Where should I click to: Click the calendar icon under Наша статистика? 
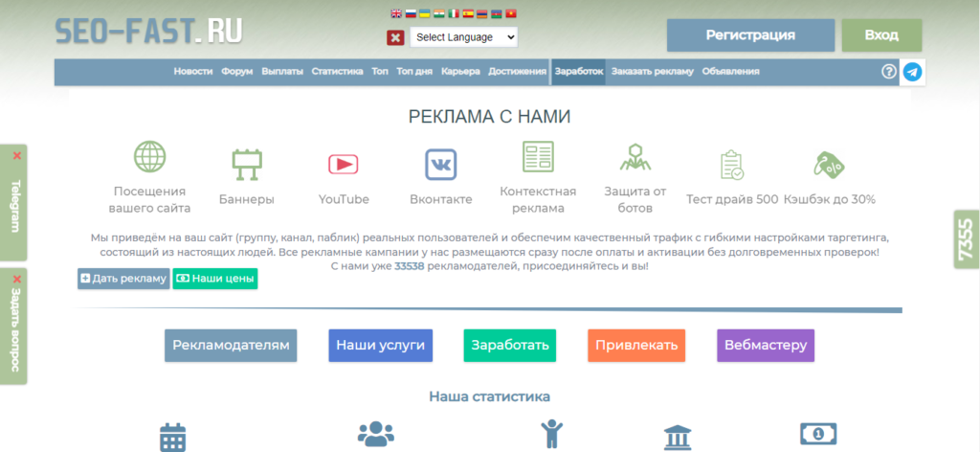(x=173, y=438)
